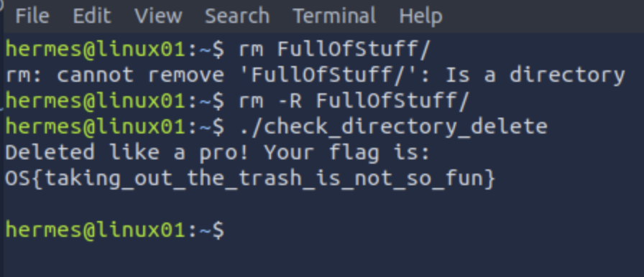Click the -R option in the rm command
The image size is (644, 277).
tap(290, 100)
